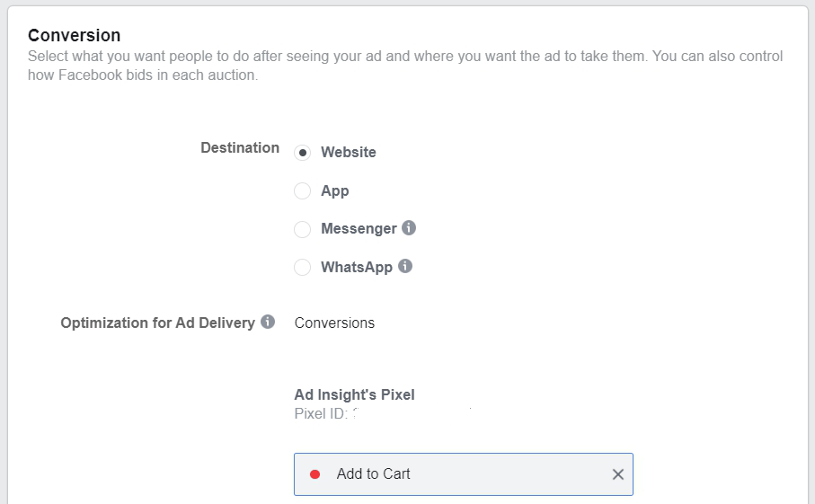Choose the App destination radio button
The width and height of the screenshot is (815, 504).
[303, 190]
